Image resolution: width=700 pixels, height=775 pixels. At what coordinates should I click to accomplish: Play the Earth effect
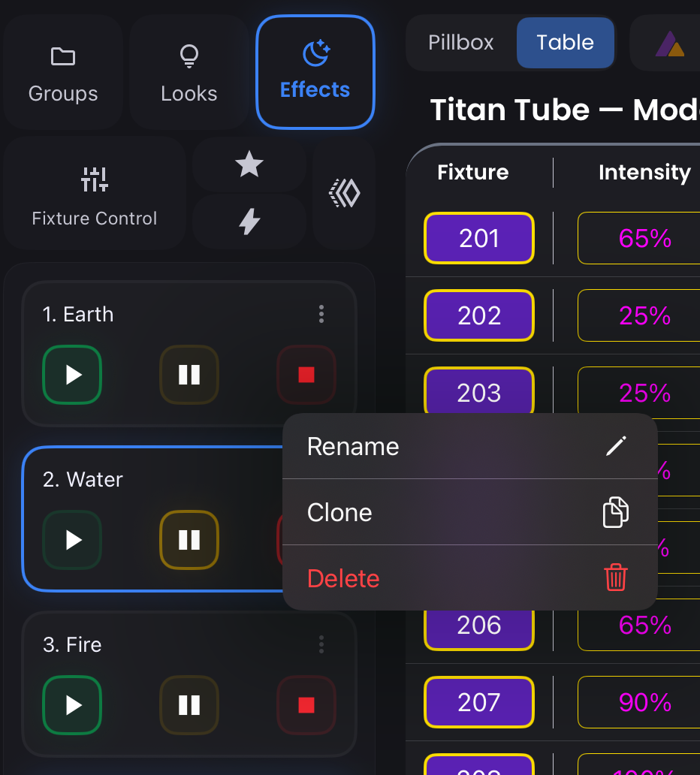click(x=72, y=375)
